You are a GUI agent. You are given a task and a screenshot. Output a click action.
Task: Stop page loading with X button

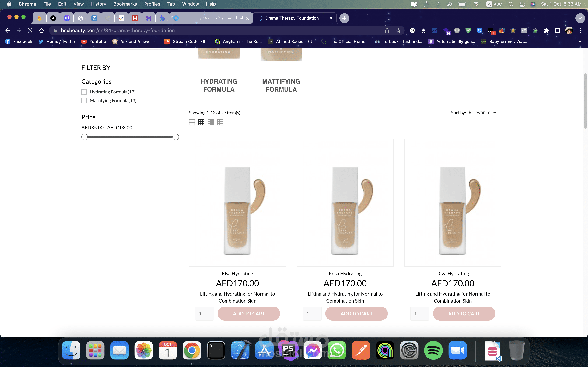click(x=30, y=30)
